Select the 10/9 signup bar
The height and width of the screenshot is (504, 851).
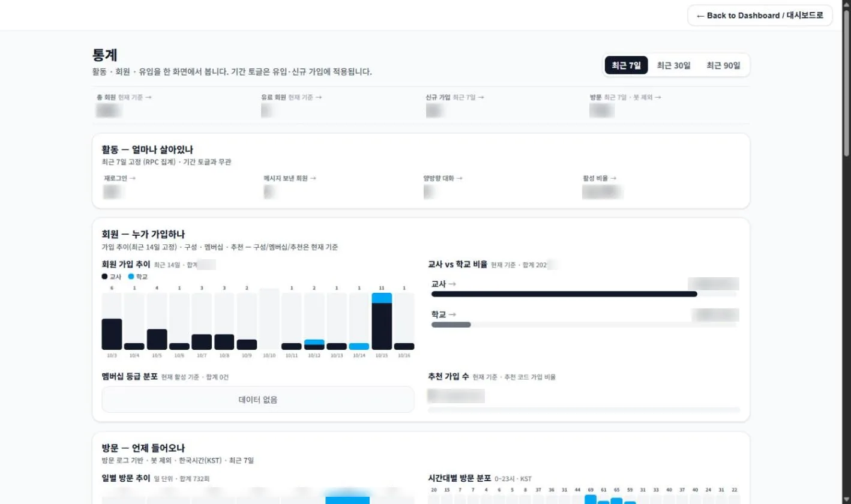point(247,344)
